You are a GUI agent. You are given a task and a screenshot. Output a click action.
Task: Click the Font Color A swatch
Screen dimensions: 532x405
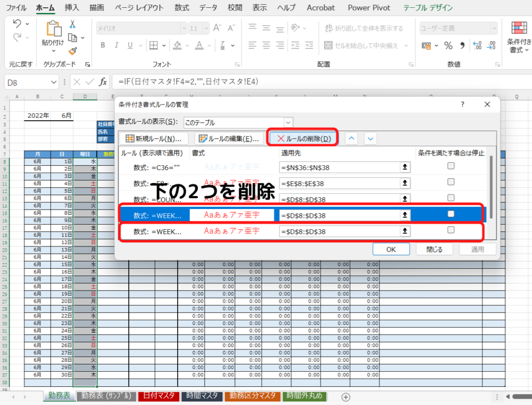click(x=199, y=45)
